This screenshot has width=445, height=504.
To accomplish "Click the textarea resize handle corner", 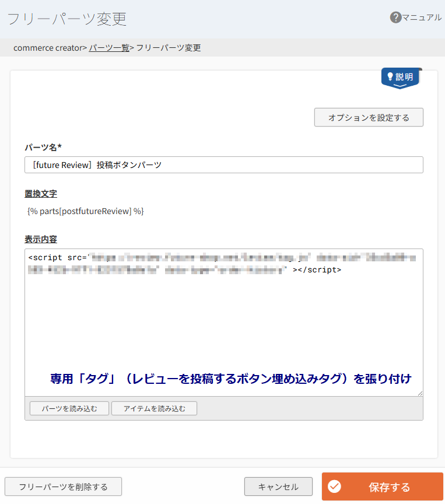I will (420, 394).
